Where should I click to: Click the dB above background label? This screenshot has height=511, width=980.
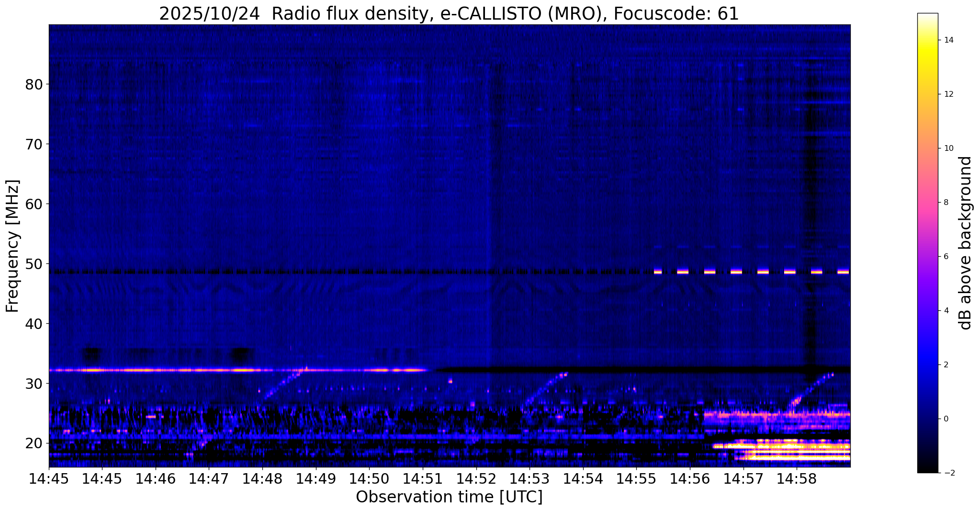[x=966, y=243]
